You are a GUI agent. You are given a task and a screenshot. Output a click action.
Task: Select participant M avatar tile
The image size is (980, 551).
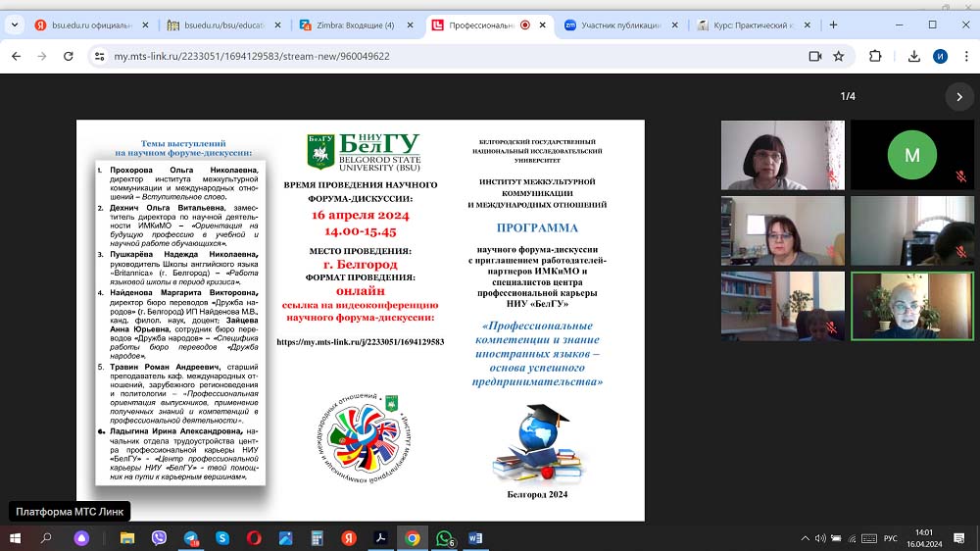911,155
